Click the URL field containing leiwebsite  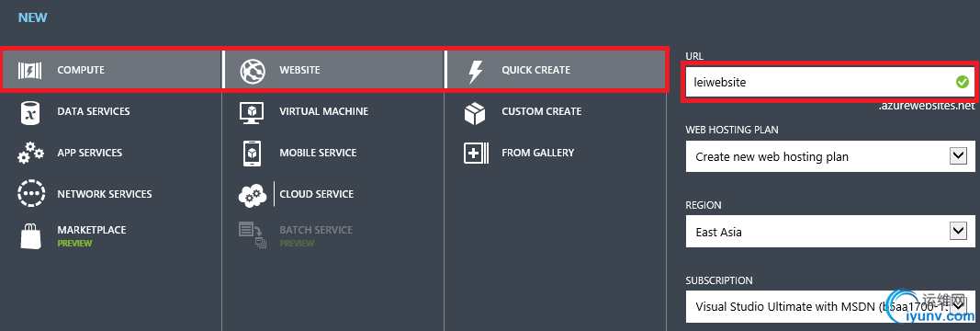[830, 82]
